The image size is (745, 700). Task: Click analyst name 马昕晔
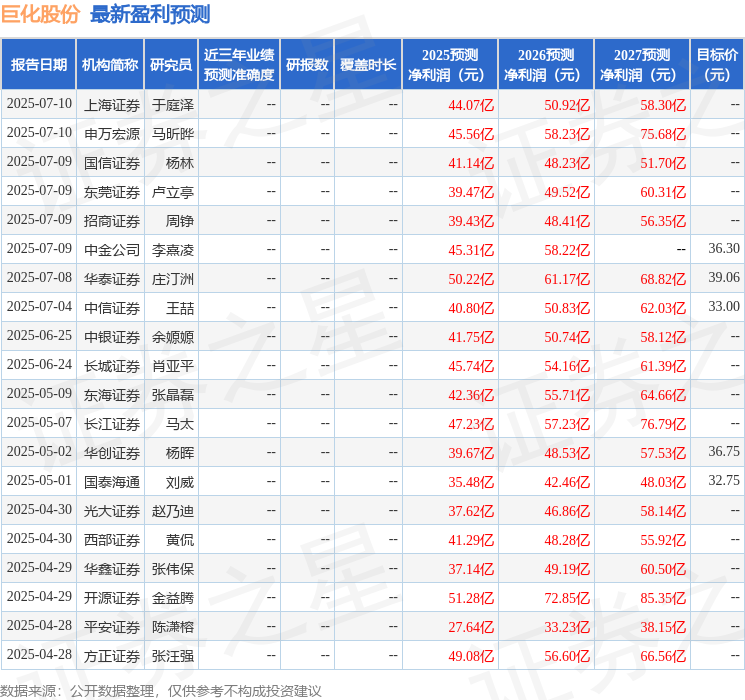(x=173, y=133)
